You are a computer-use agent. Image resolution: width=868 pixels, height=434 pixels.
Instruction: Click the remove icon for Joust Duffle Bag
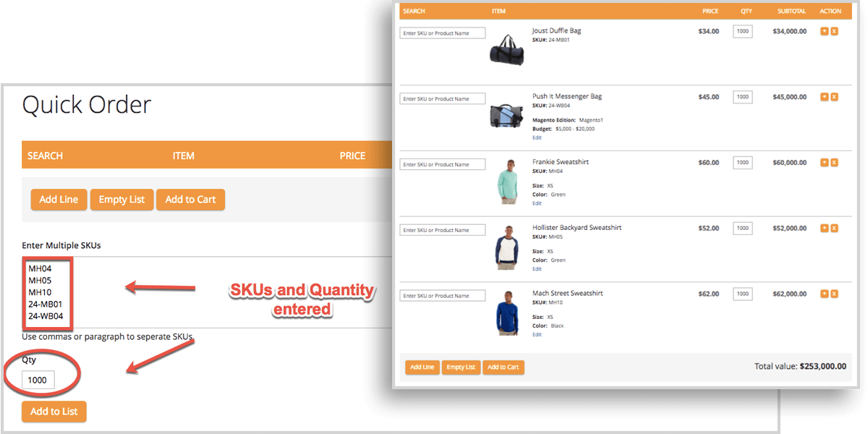pos(834,31)
